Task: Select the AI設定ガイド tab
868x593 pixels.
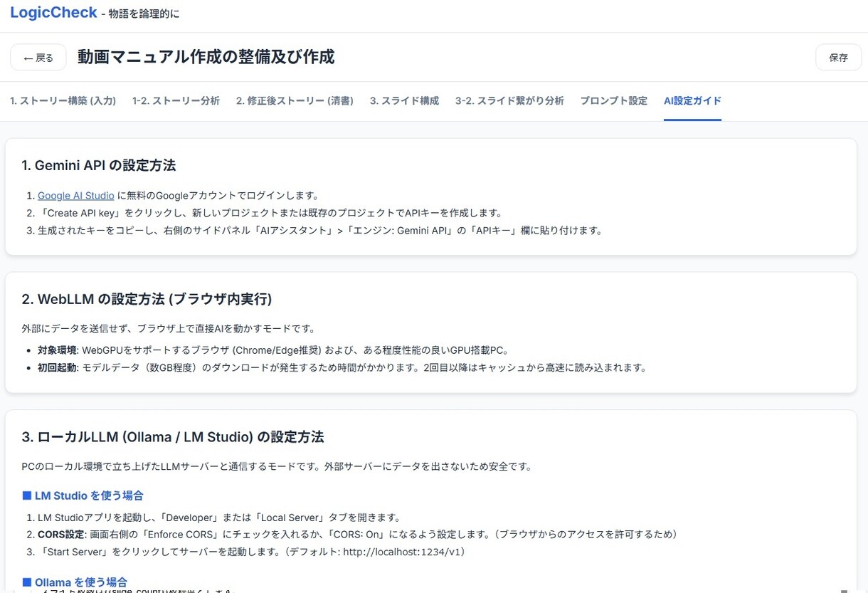Action: pos(692,100)
